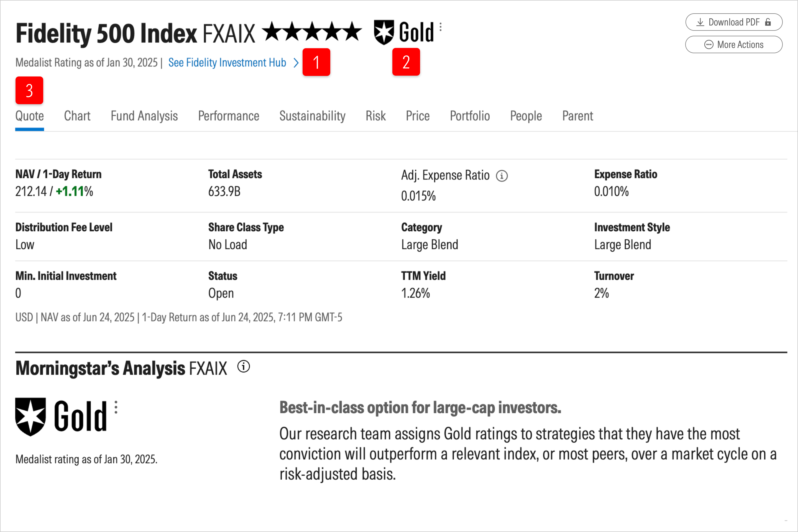
Task: Open the Price tab
Action: [x=418, y=116]
